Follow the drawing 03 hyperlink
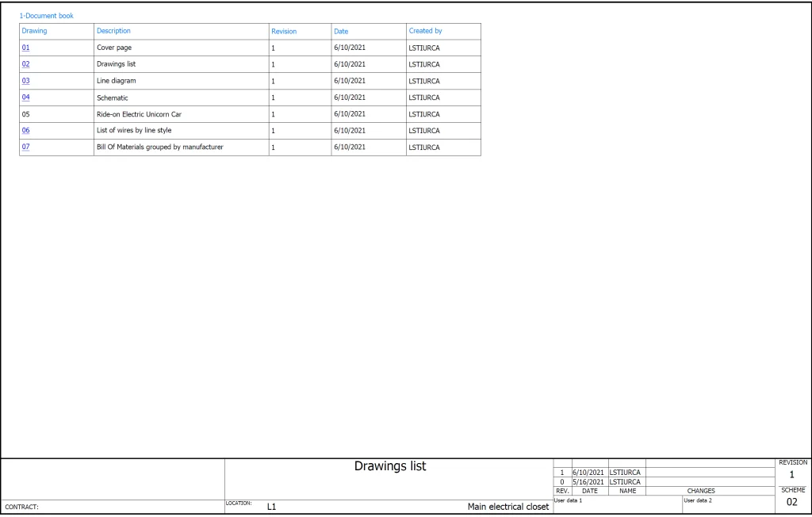 25,81
